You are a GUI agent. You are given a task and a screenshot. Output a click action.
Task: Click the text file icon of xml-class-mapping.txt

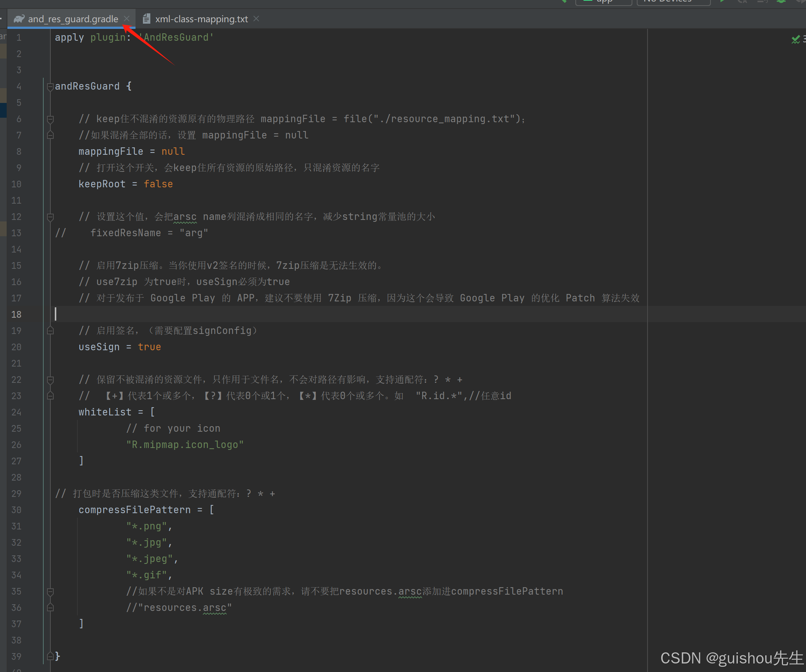(146, 19)
